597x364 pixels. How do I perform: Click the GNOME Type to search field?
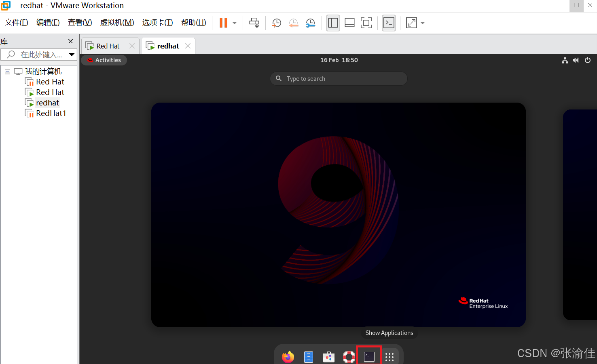[x=339, y=79]
